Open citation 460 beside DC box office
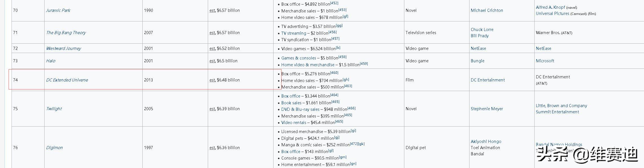Viewport: 644px width, 168px height. (334, 73)
